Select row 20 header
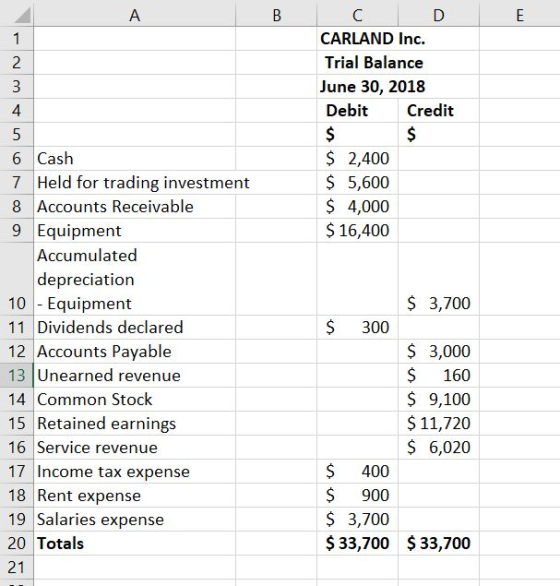560x586 pixels. pos(16,543)
